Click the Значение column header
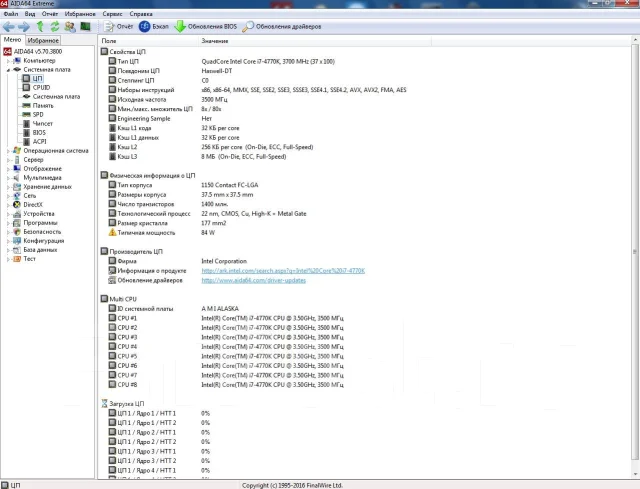640x489 pixels. 315,41
